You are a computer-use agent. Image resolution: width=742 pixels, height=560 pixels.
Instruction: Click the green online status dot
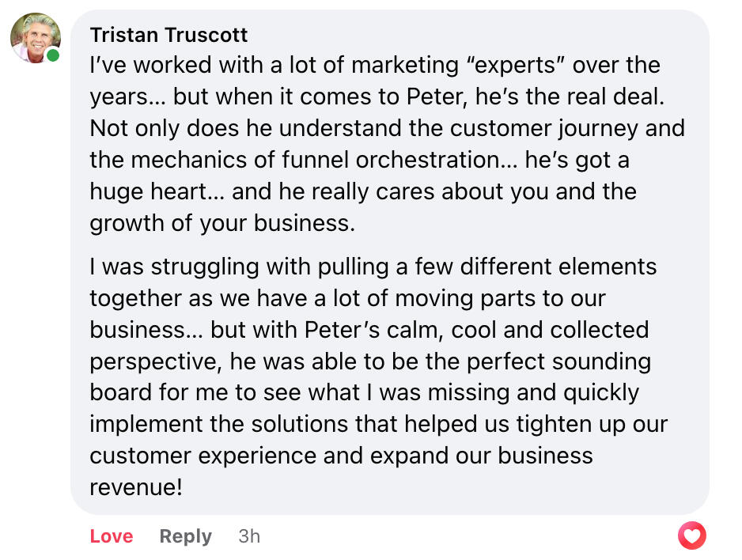coord(53,55)
